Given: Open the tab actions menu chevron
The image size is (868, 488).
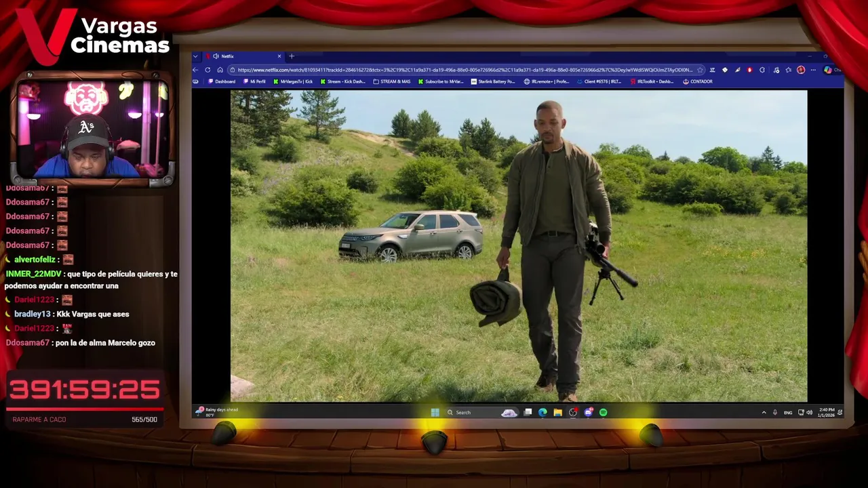Looking at the screenshot, I should point(195,56).
